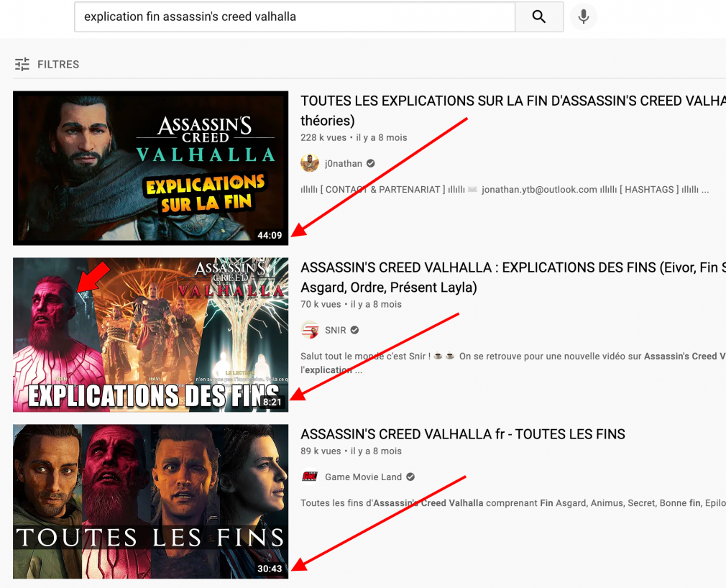Open the 'Explications des fins' video thumbnail

(150, 335)
